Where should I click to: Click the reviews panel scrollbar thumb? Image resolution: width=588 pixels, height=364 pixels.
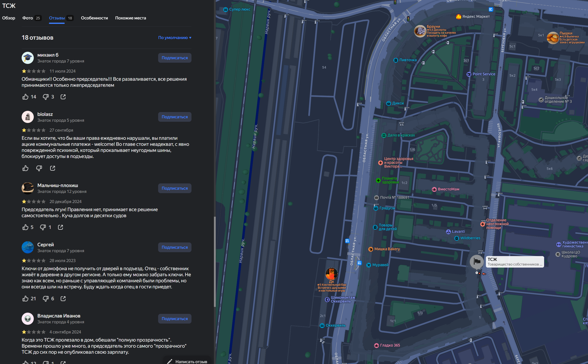[x=215, y=261]
